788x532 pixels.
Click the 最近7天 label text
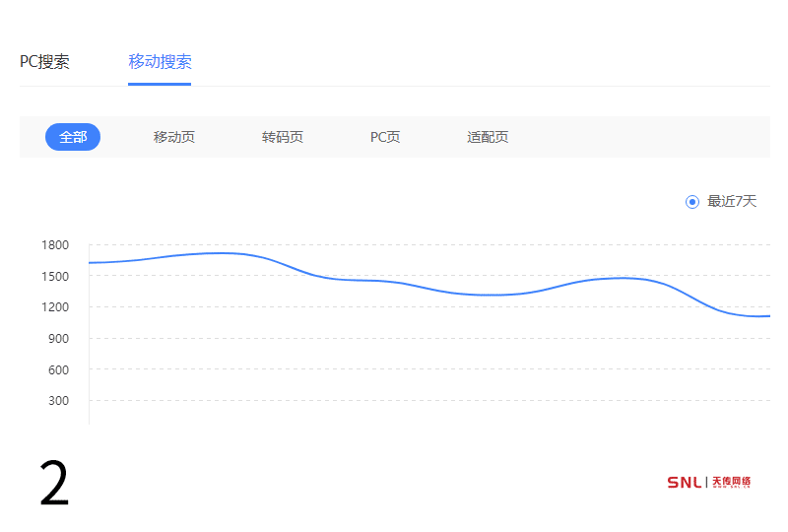(732, 202)
